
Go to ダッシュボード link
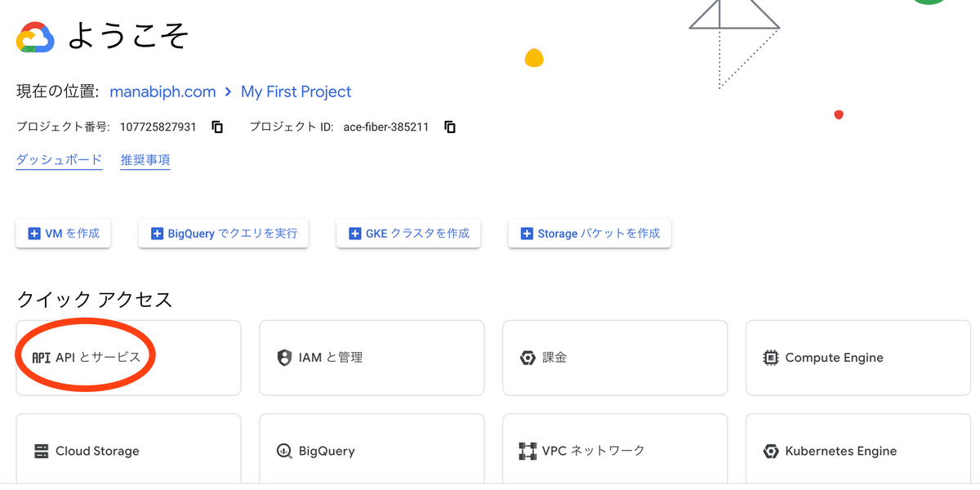click(59, 160)
